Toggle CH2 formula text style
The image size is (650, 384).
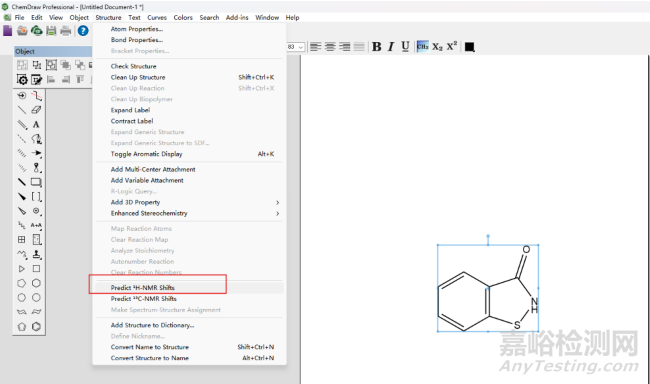pyautogui.click(x=422, y=46)
